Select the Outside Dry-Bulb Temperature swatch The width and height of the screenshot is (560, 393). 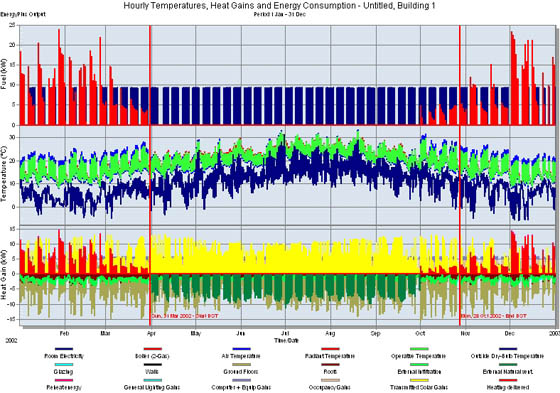pos(508,349)
